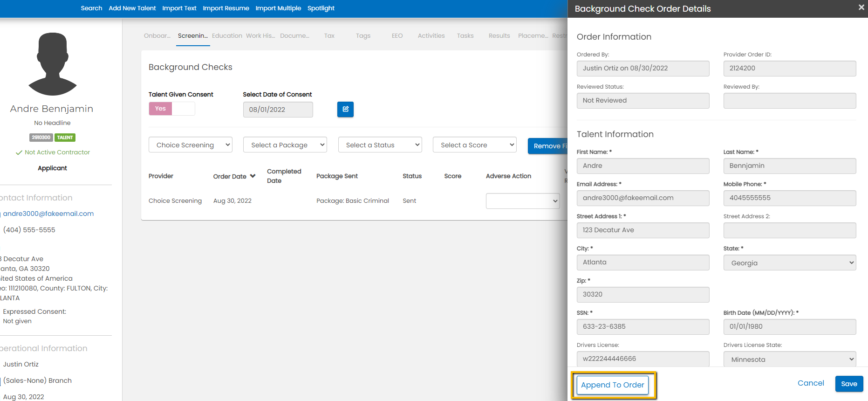This screenshot has width=868, height=401.
Task: Switch to the Work History tab
Action: pyautogui.click(x=260, y=36)
